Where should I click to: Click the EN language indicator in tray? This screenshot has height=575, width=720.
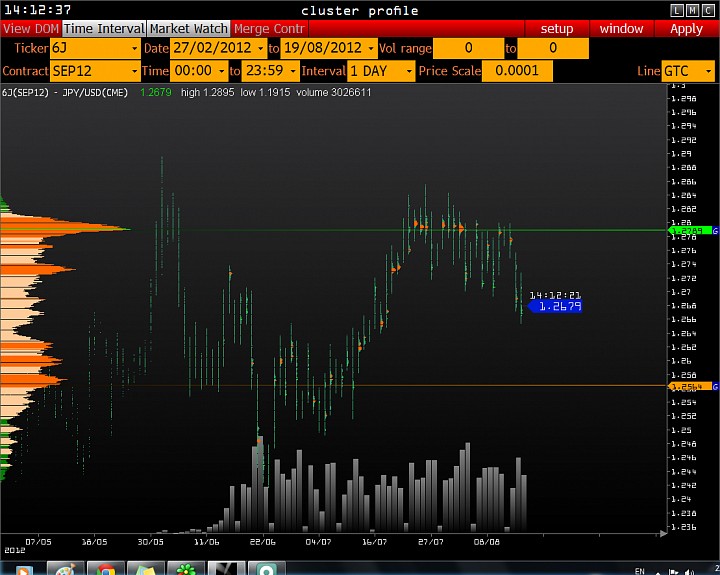tap(640, 571)
